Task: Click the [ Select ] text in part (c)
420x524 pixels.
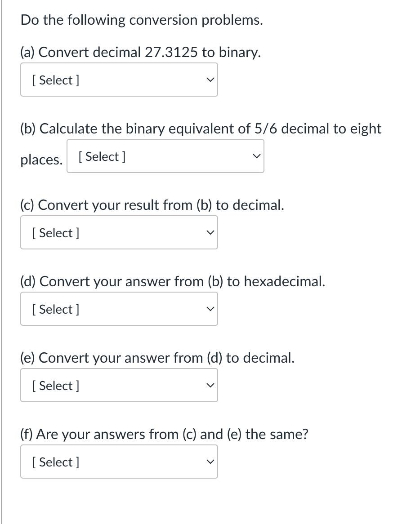Action: pyautogui.click(x=54, y=233)
